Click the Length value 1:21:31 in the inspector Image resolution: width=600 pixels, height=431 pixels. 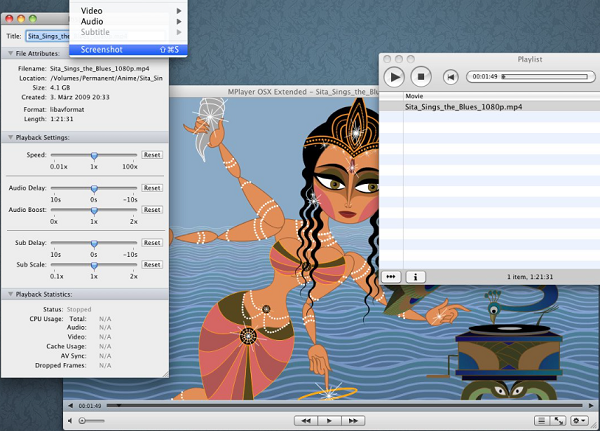pos(62,119)
